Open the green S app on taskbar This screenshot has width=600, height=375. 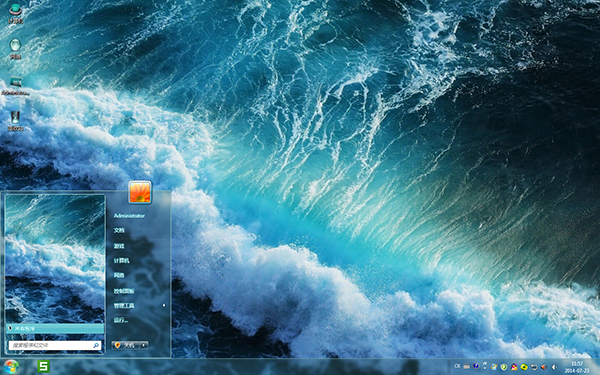tap(43, 366)
